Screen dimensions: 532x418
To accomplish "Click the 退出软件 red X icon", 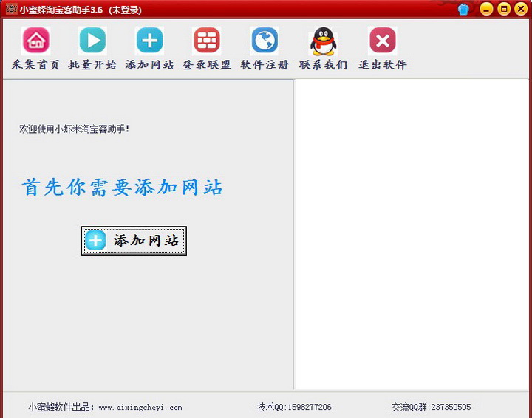I will click(x=383, y=41).
